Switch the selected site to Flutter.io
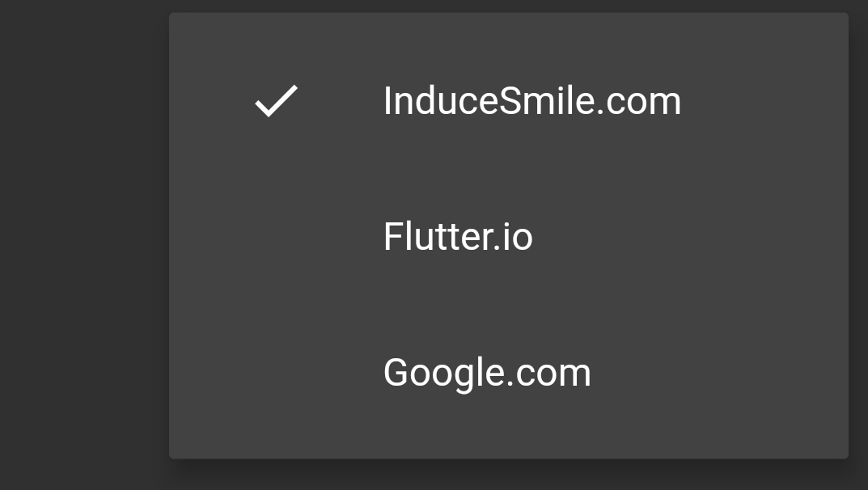Image resolution: width=868 pixels, height=490 pixels. click(x=458, y=236)
